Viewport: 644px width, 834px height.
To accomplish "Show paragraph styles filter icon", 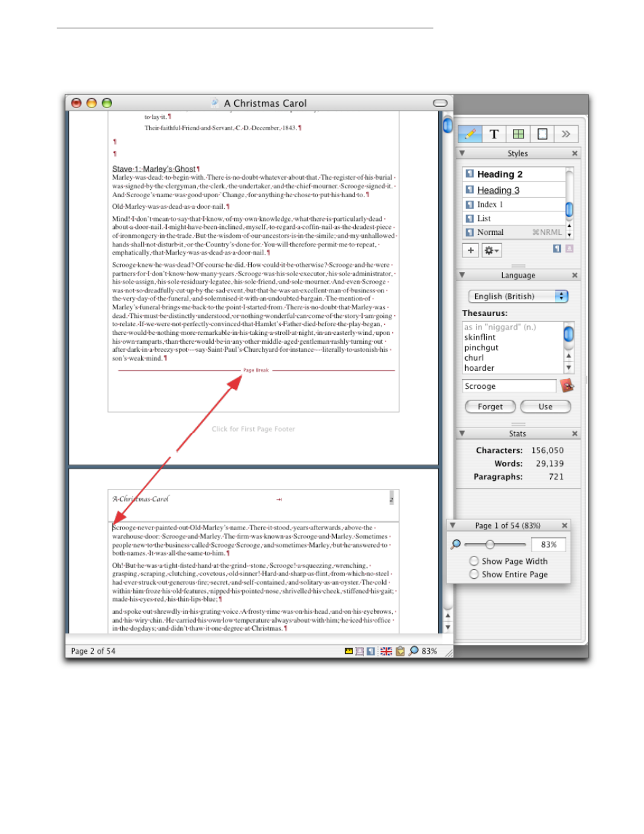I will 557,249.
